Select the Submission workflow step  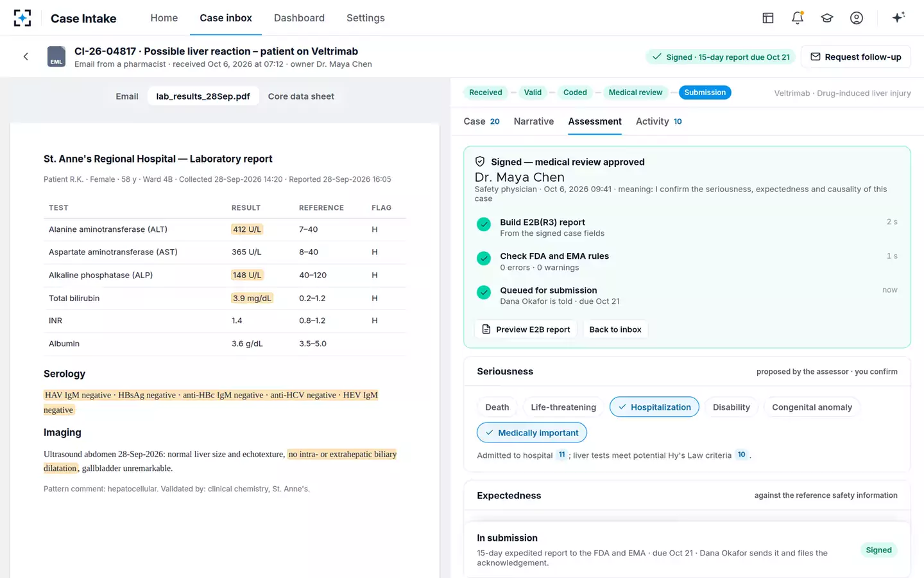pos(705,92)
